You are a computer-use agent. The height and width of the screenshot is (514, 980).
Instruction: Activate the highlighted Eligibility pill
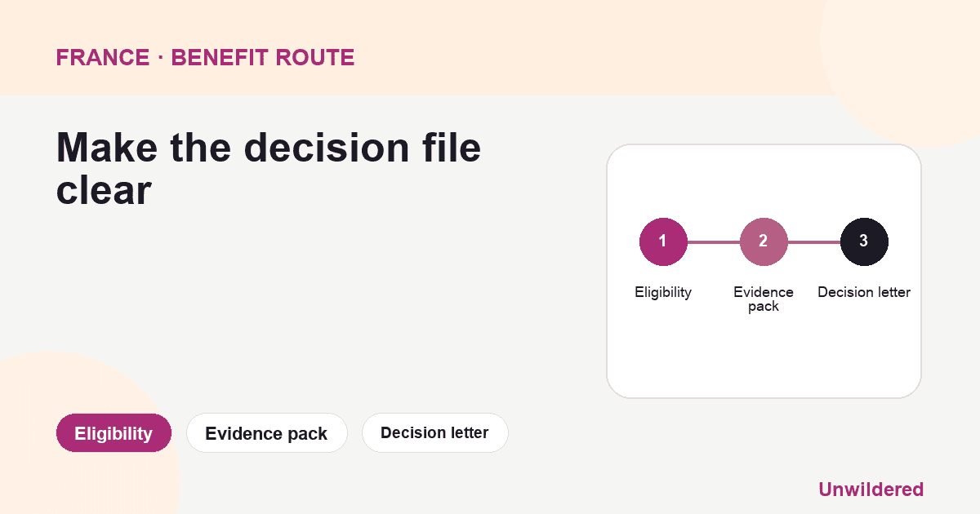(114, 433)
